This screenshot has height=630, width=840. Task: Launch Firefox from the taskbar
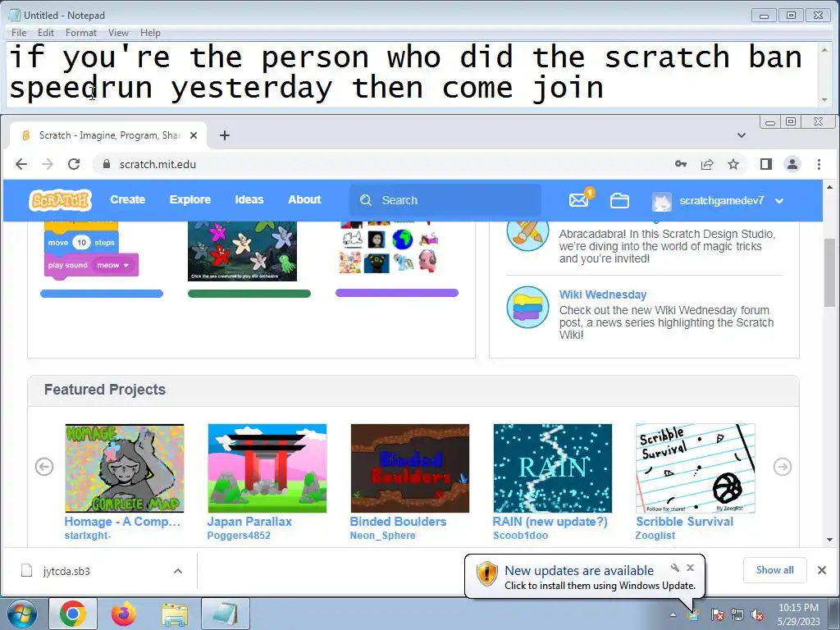[x=124, y=614]
